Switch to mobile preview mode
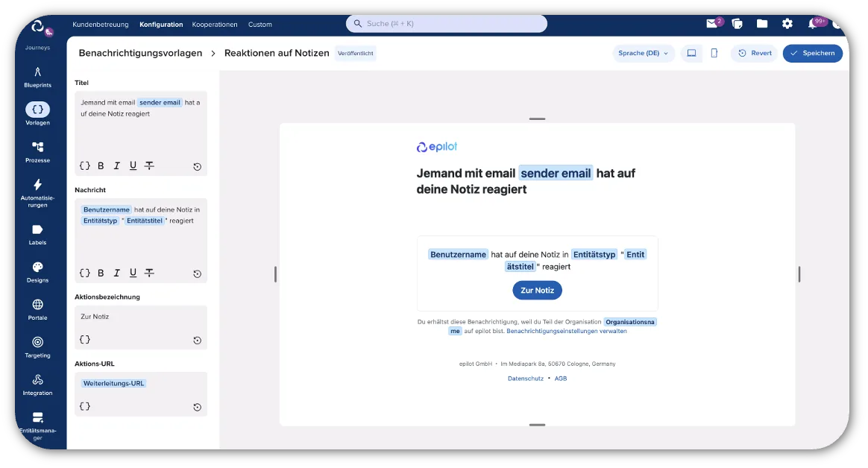 tap(714, 53)
